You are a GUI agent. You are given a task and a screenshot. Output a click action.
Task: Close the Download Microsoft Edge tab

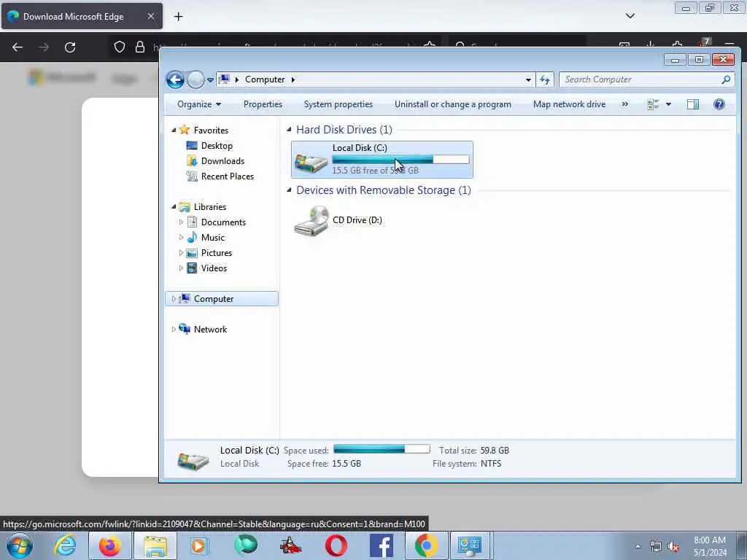click(x=150, y=16)
